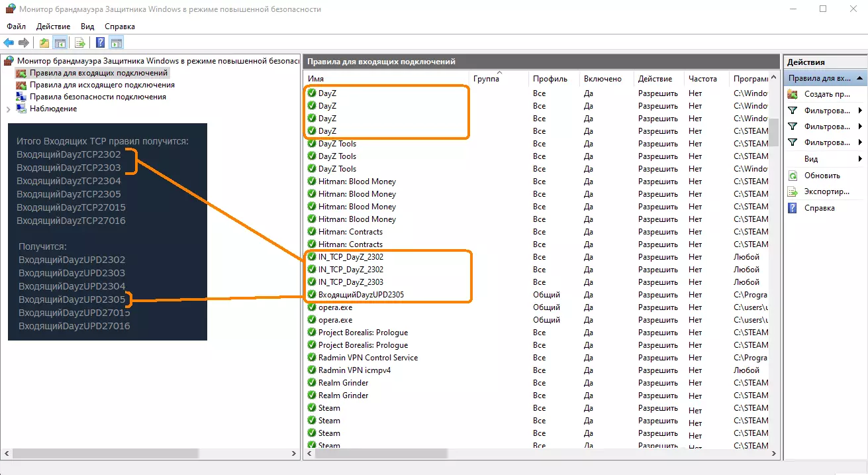Viewport: 868px width, 475px height.
Task: Select Правила для исходящего подключения in the tree
Action: pyautogui.click(x=103, y=85)
